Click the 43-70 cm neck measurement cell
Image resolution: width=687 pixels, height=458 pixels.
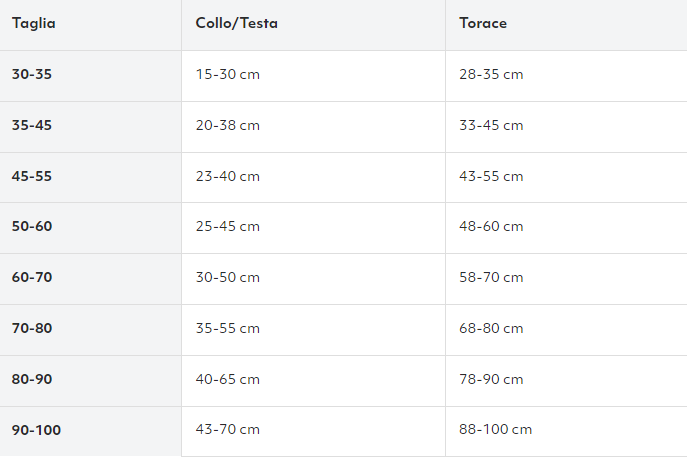click(227, 429)
